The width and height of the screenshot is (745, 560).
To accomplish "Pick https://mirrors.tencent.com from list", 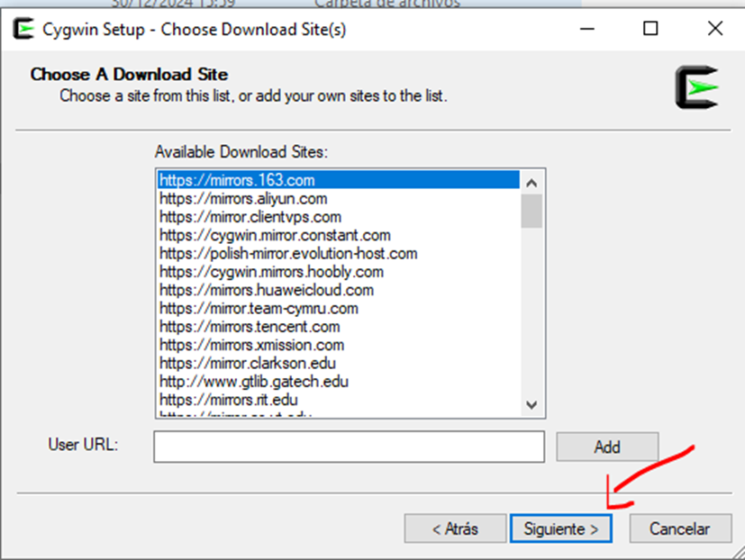I will click(x=250, y=327).
